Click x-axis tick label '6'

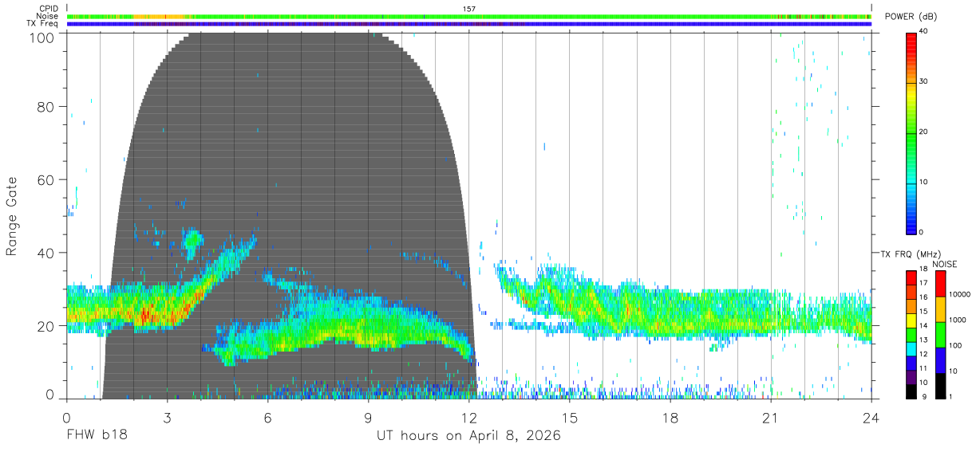[268, 418]
